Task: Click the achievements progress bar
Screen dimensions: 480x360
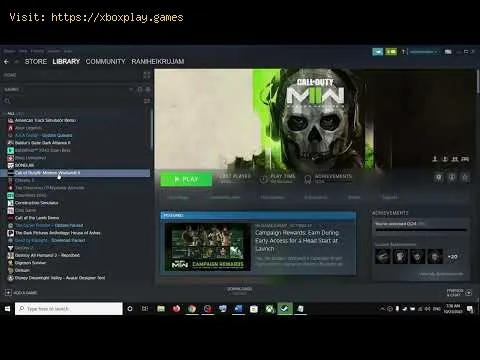Action: click(421, 230)
